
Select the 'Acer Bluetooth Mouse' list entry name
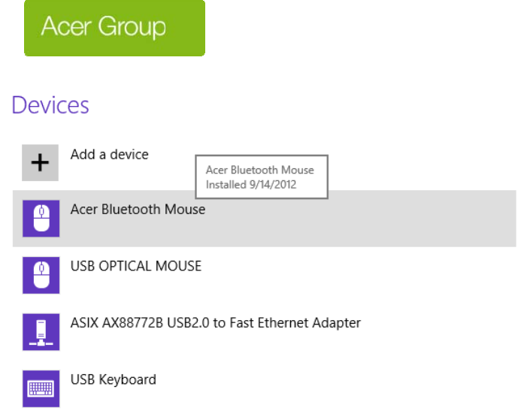(x=138, y=210)
